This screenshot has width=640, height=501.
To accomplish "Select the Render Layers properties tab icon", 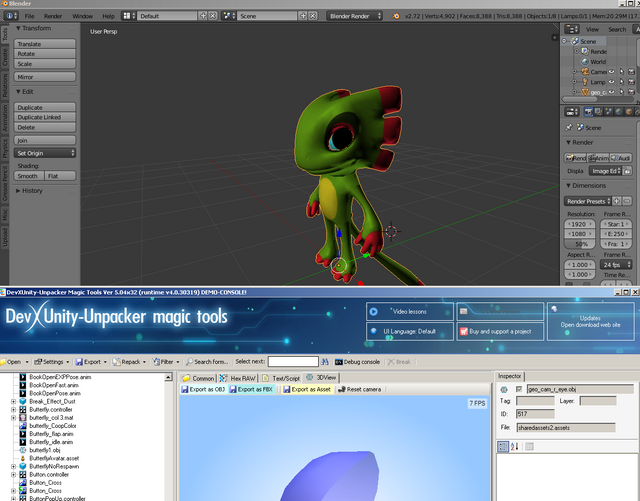I will pos(598,111).
